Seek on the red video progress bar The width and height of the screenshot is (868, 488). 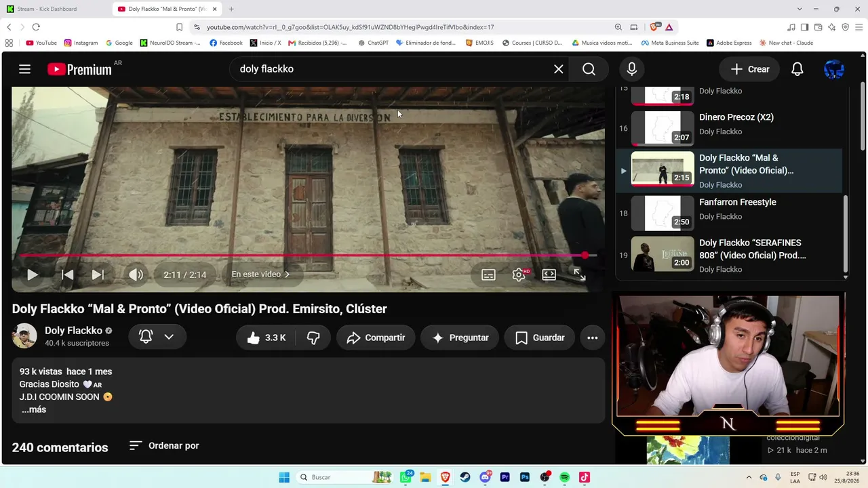[309, 256]
